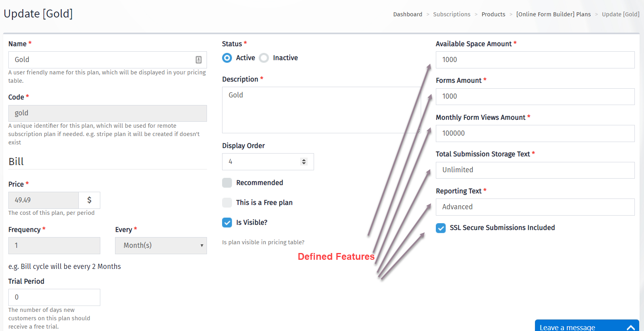Select the Active status radio button
644x331 pixels.
(227, 58)
